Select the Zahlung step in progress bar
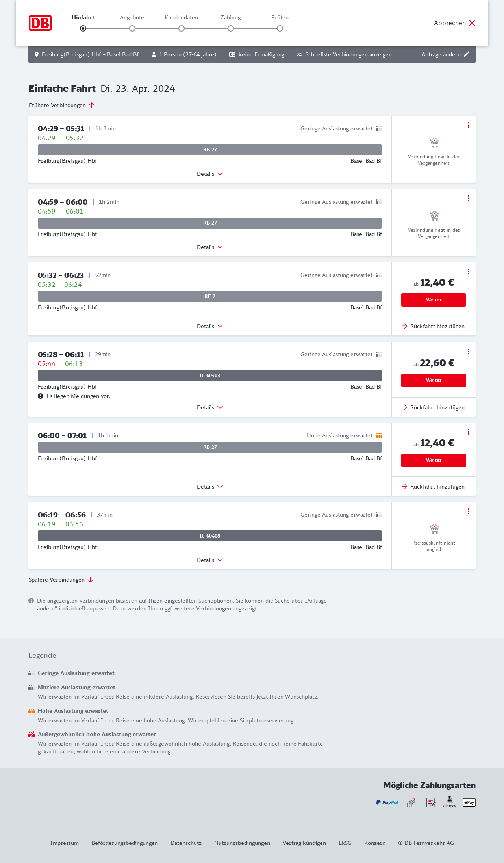Image resolution: width=504 pixels, height=863 pixels. point(231,28)
